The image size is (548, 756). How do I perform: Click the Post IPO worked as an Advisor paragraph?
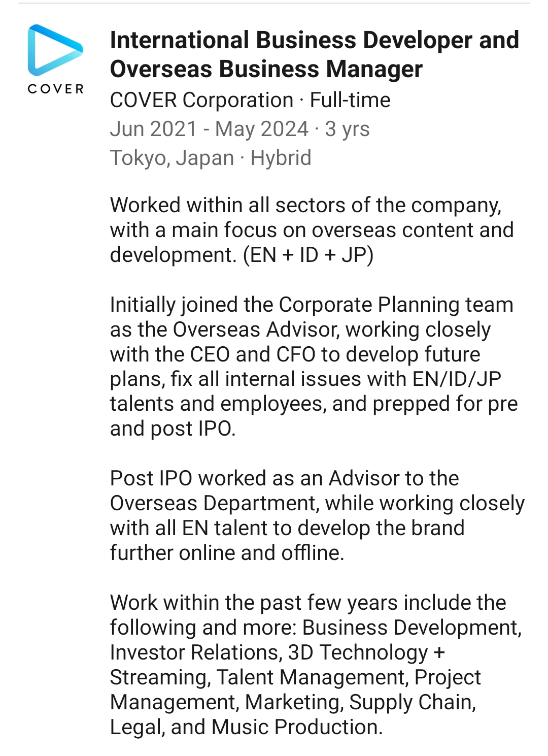click(x=317, y=515)
